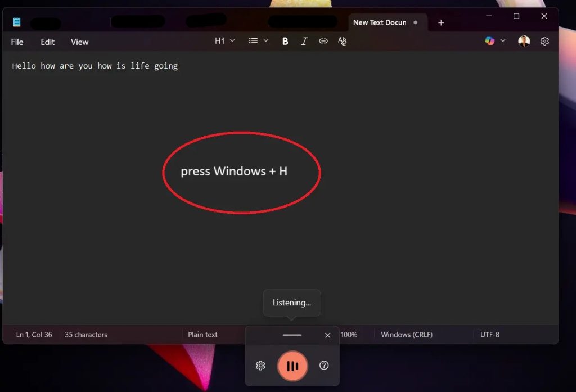
Task: Expand the Copilot options chevron
Action: [x=502, y=40]
